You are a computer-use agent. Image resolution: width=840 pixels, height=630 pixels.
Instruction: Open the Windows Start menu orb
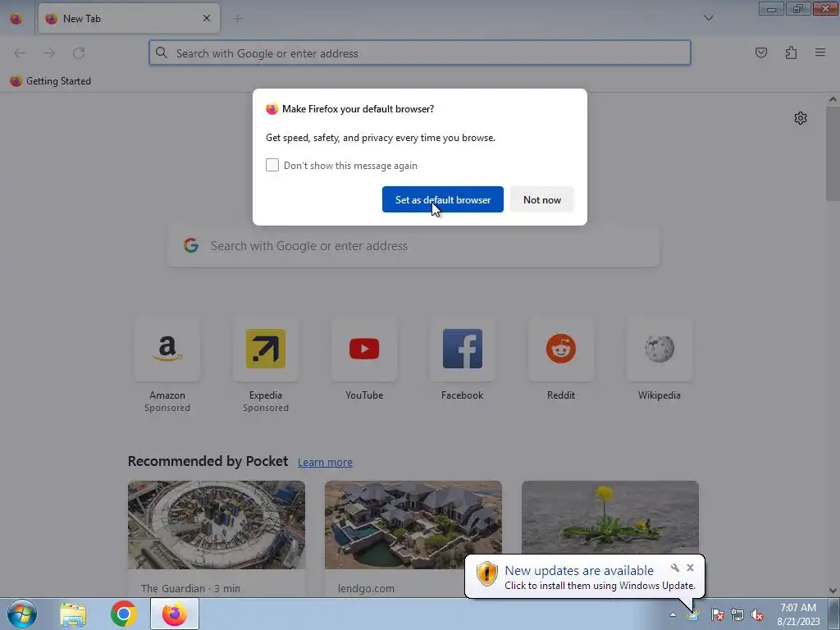pos(22,614)
